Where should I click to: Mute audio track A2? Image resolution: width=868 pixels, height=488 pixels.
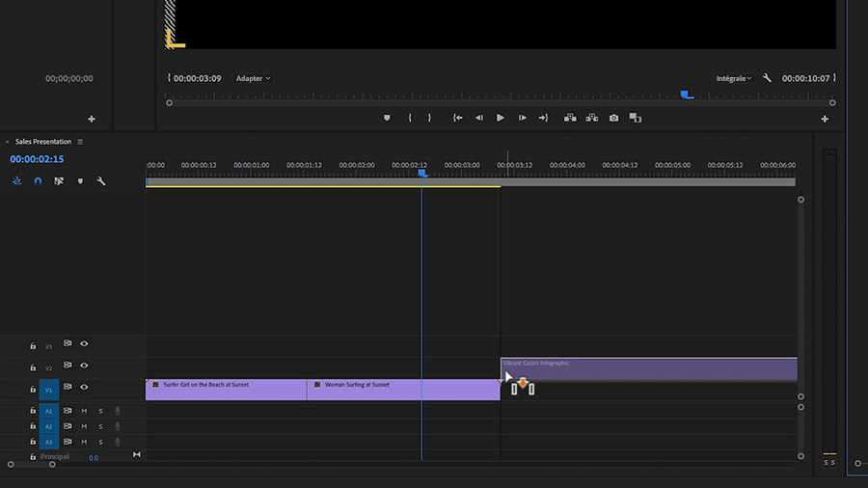tap(84, 426)
